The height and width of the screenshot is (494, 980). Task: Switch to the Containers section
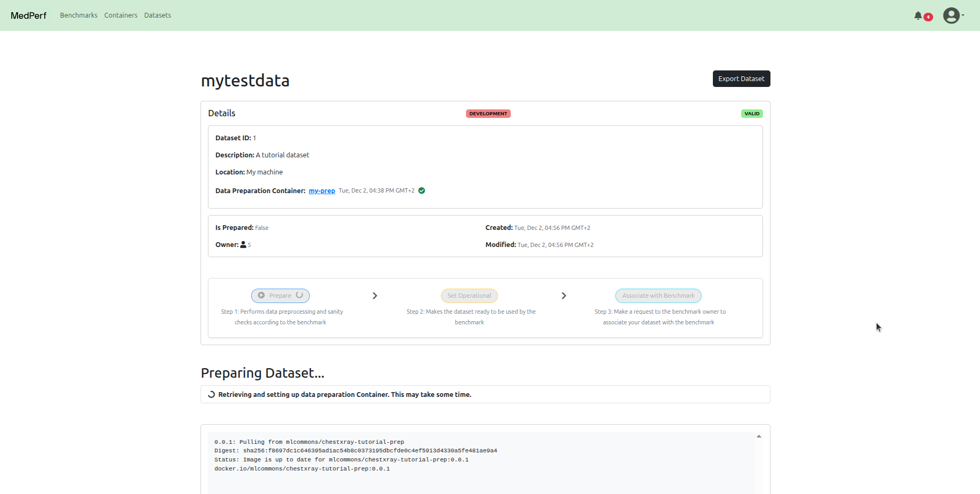pos(121,15)
